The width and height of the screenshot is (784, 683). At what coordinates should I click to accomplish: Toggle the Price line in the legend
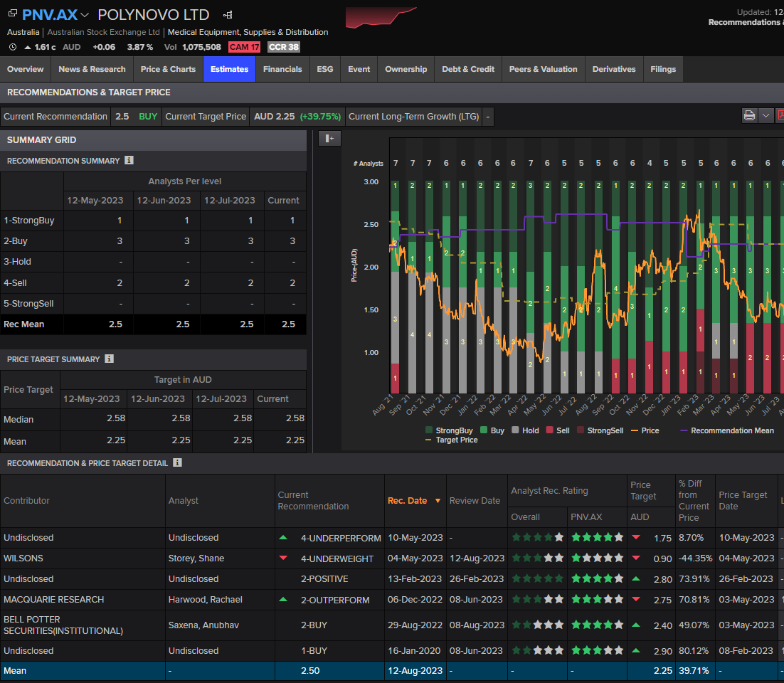[x=645, y=430]
